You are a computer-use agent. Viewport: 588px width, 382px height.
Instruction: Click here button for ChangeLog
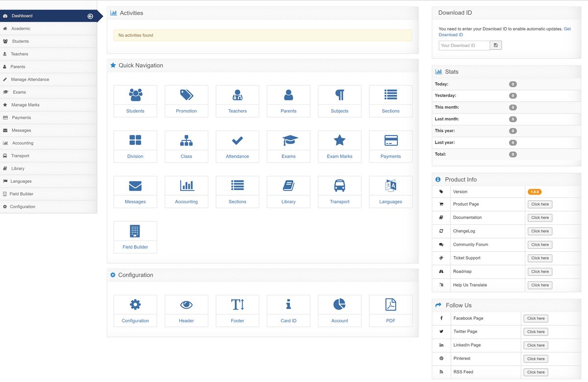[x=540, y=231]
